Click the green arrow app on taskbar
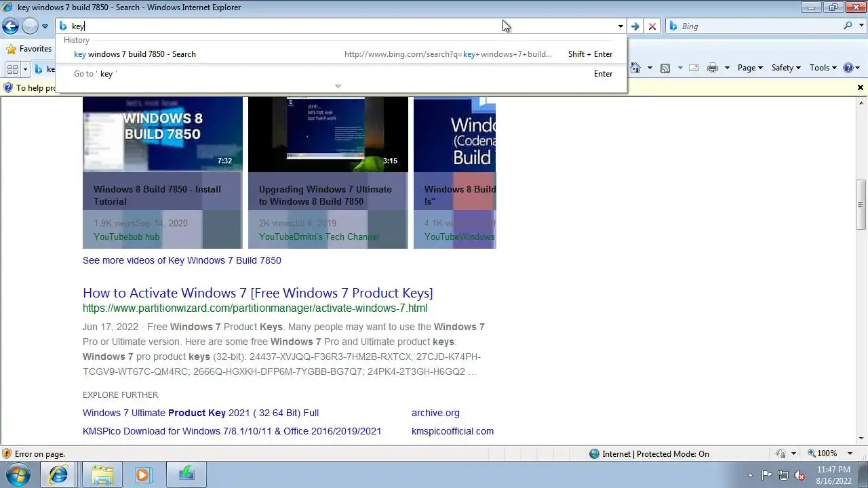Image resolution: width=868 pixels, height=488 pixels. (186, 475)
